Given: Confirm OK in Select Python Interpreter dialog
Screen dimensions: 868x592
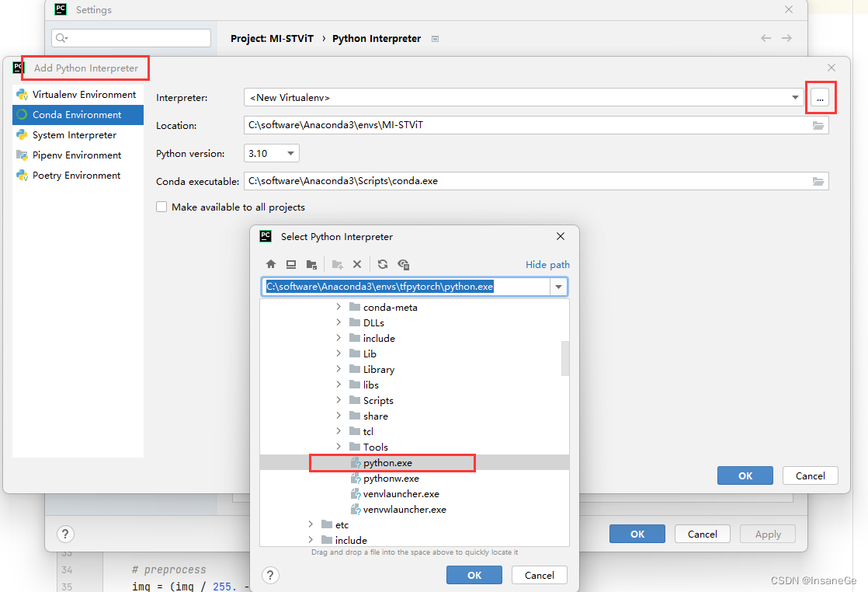Looking at the screenshot, I should (x=474, y=575).
